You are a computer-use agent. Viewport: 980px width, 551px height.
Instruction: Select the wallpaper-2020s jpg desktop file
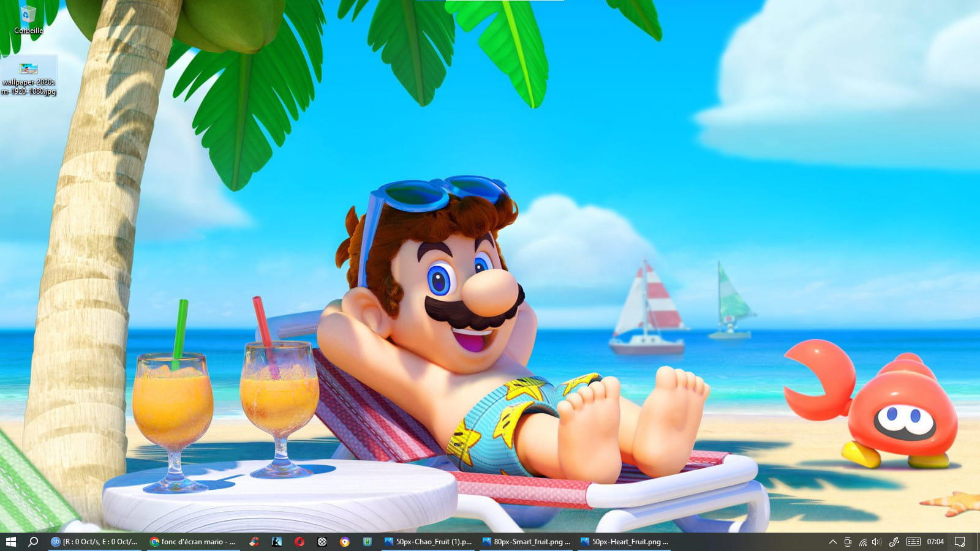coord(28,76)
